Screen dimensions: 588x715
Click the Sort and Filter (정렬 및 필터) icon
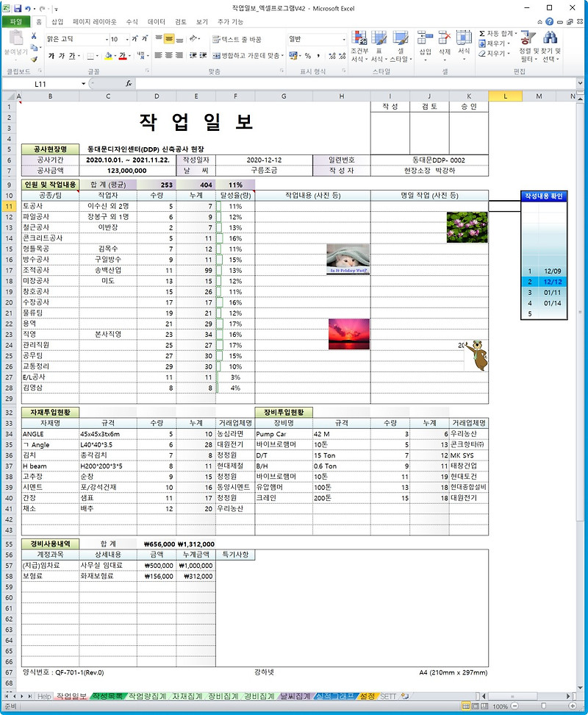point(528,38)
